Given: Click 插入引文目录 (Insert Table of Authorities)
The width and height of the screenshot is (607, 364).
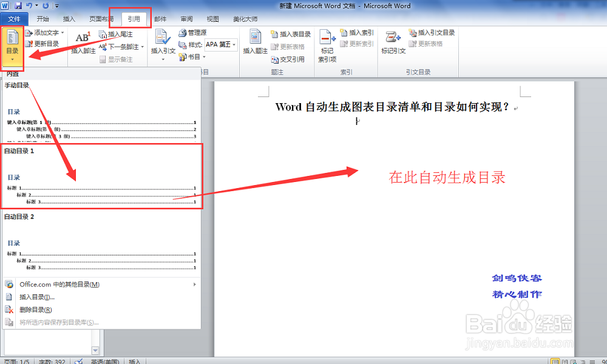Looking at the screenshot, I should tap(432, 33).
